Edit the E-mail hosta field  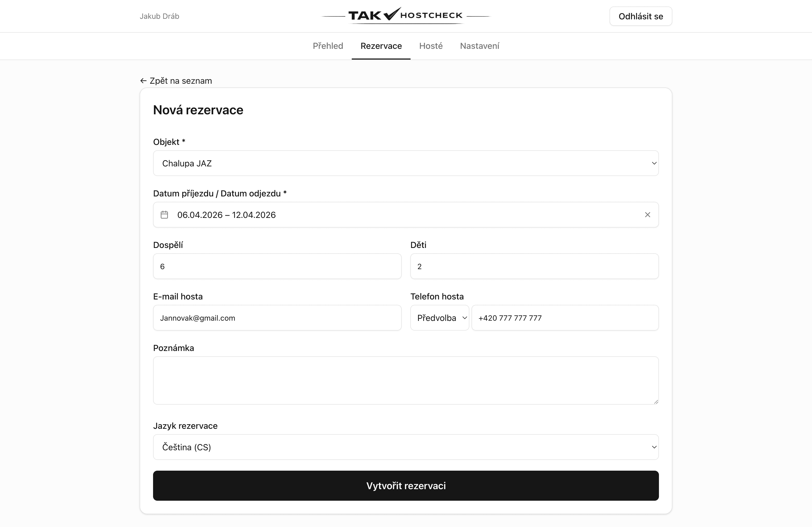277,318
